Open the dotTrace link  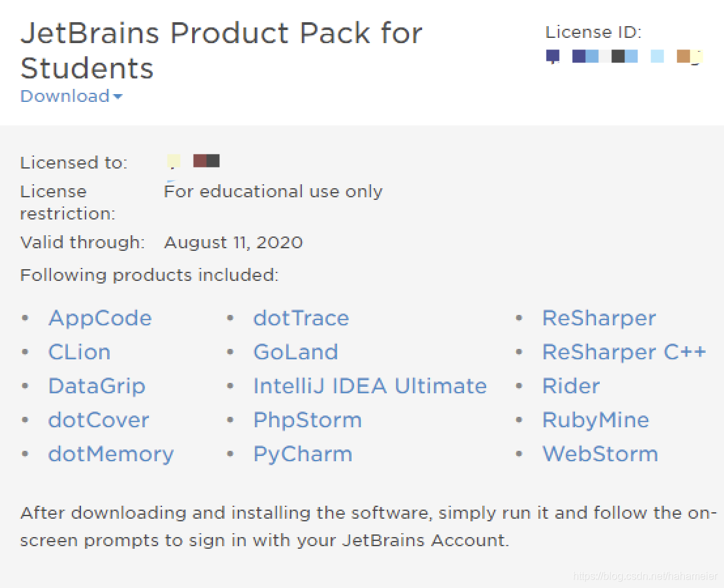coord(301,318)
